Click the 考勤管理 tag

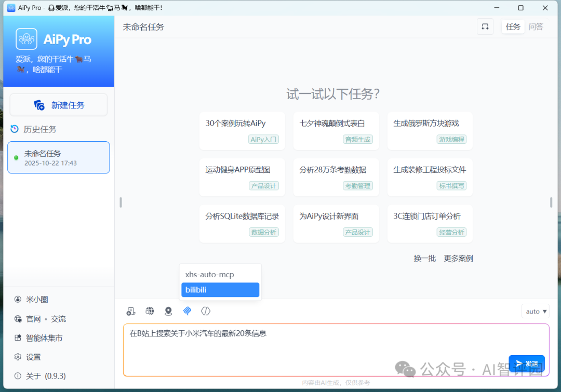click(358, 186)
